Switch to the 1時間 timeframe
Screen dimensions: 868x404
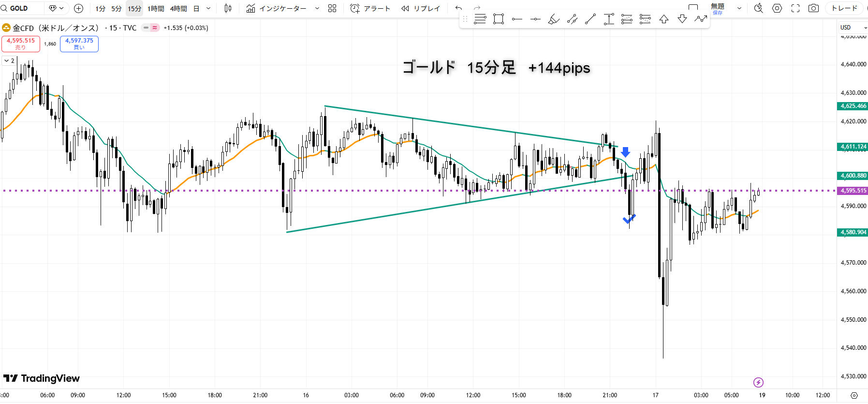156,8
